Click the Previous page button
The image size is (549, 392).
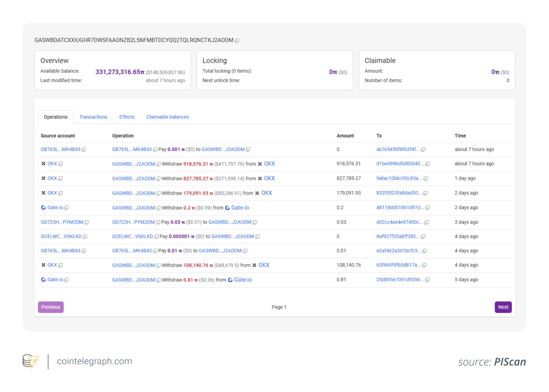[x=50, y=307]
